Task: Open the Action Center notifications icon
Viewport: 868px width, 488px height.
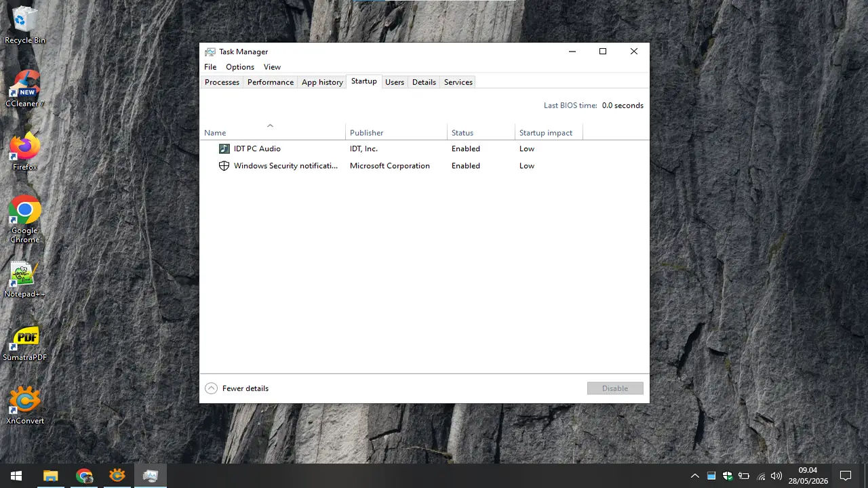Action: [846, 476]
